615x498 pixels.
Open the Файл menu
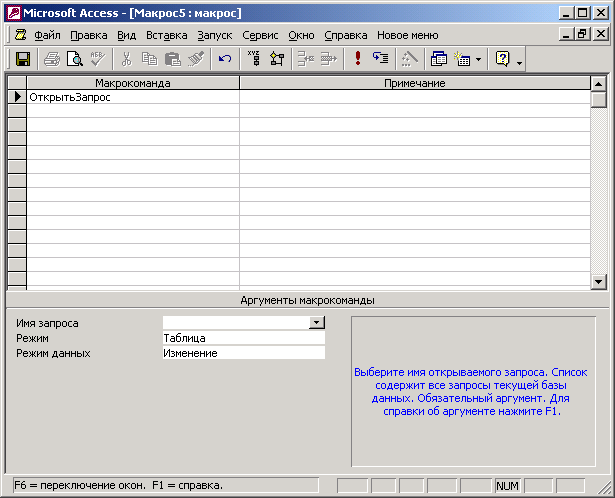point(47,35)
